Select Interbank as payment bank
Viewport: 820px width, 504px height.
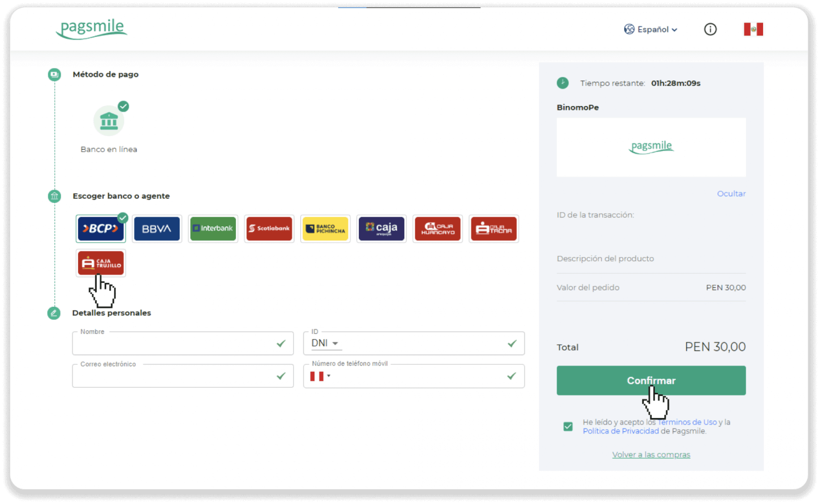coord(213,228)
